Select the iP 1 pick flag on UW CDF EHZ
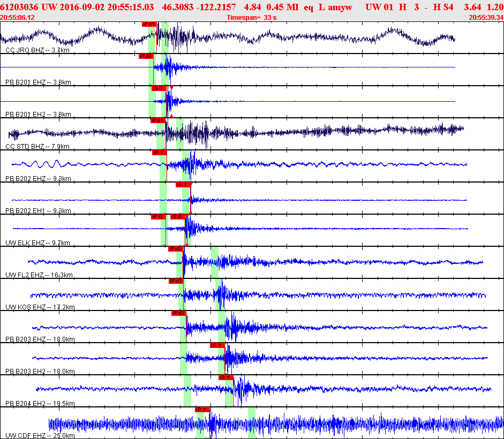 point(202,410)
